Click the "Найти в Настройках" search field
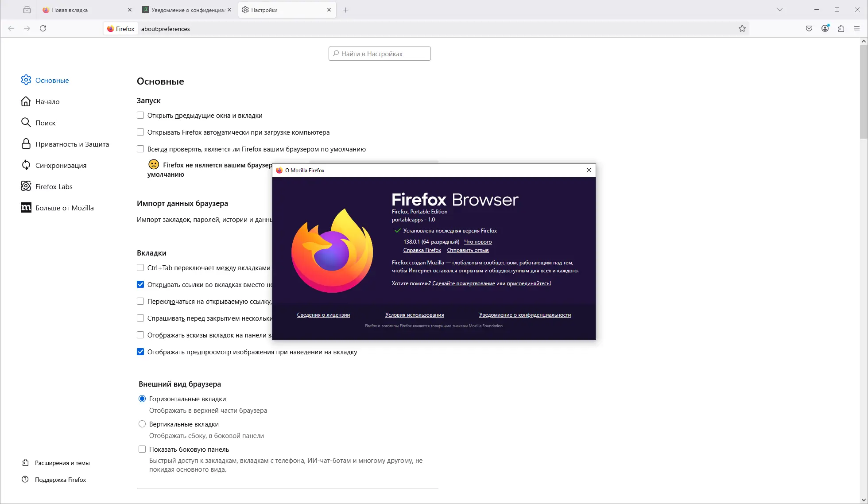Screen dimensions: 868x504 coord(380,54)
